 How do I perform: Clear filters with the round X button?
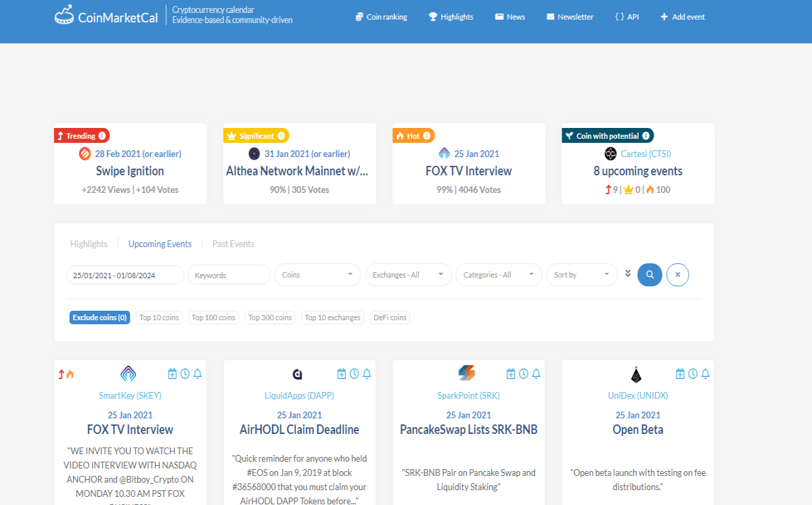(677, 275)
